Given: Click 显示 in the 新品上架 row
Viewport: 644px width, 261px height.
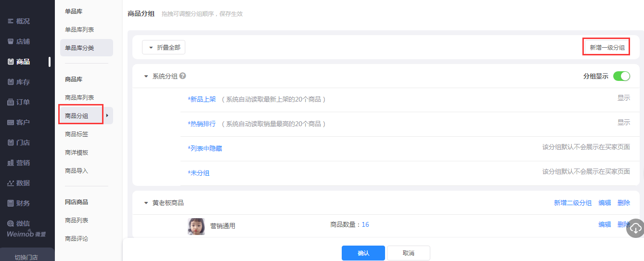Looking at the screenshot, I should pos(624,98).
